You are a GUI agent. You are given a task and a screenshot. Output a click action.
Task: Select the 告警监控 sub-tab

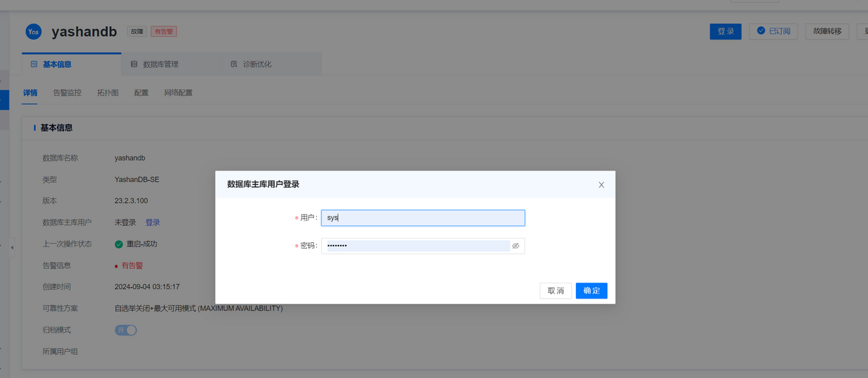(x=67, y=93)
